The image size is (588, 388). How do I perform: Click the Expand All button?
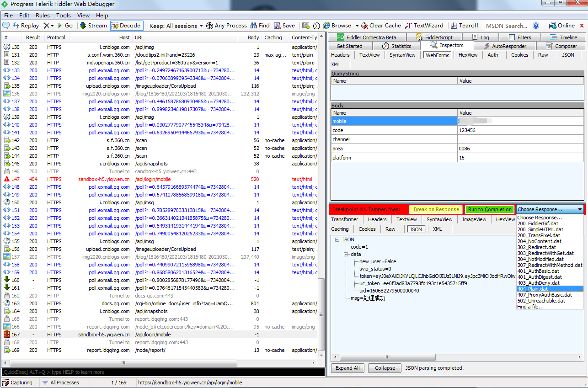pyautogui.click(x=347, y=368)
